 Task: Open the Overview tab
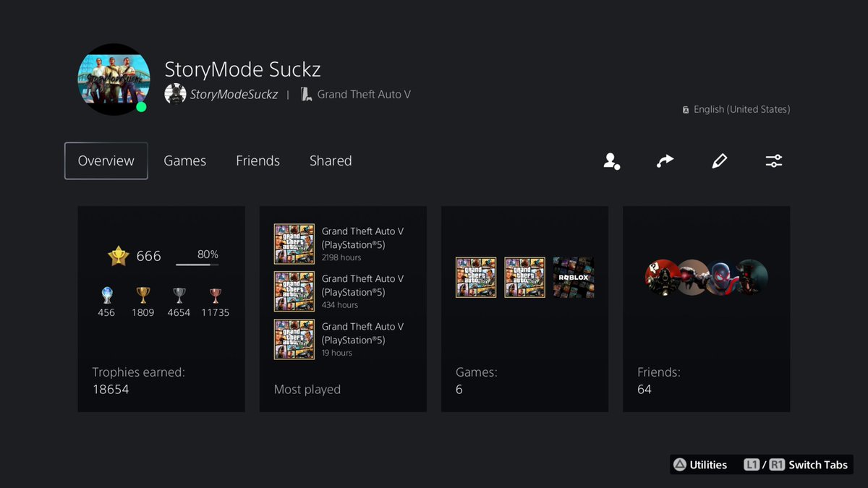point(106,160)
